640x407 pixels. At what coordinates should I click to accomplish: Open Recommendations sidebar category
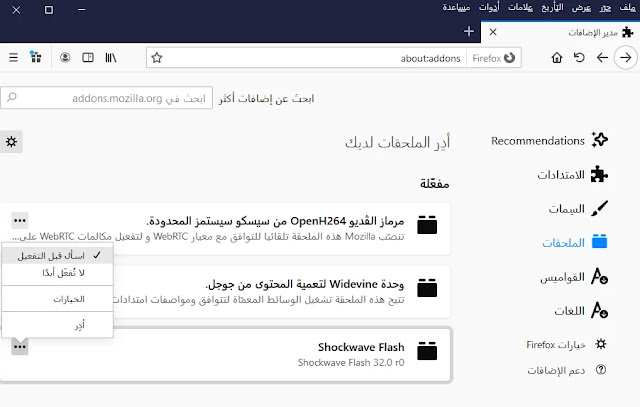(549, 140)
